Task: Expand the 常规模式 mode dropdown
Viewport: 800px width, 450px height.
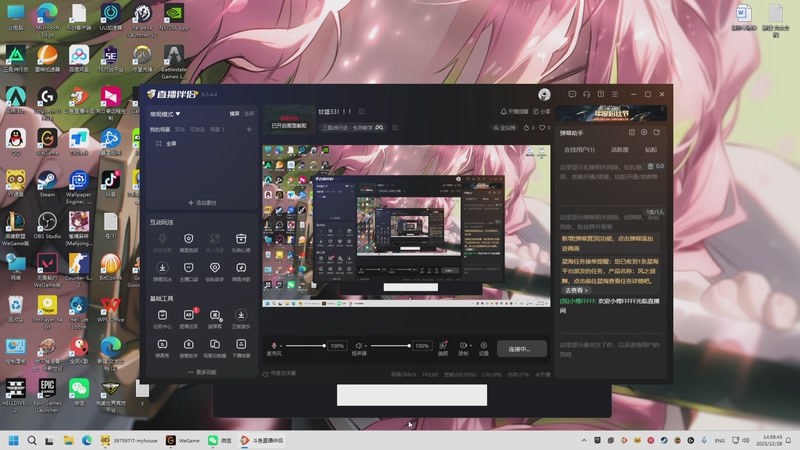Action: point(165,114)
